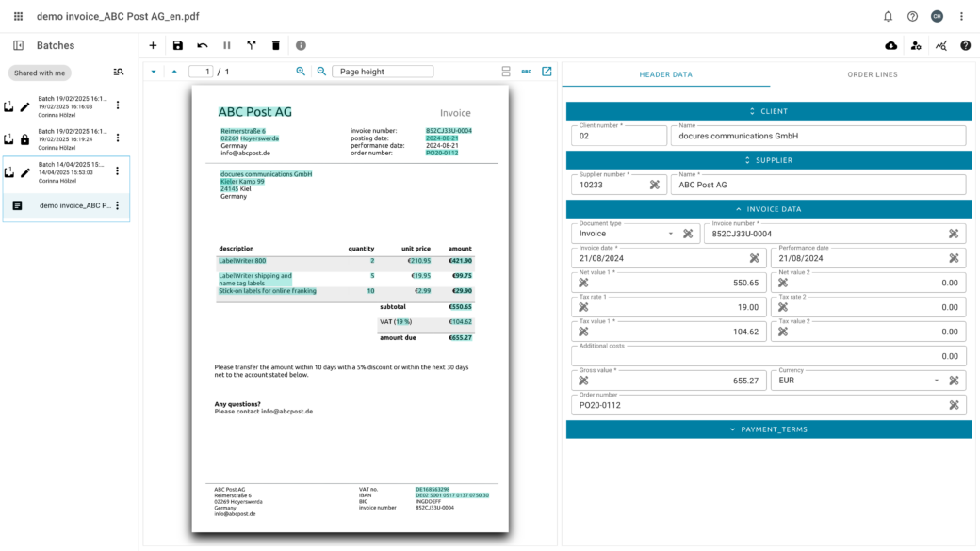The width and height of the screenshot is (980, 551).
Task: Add a new item with plus icon
Action: pyautogui.click(x=153, y=45)
